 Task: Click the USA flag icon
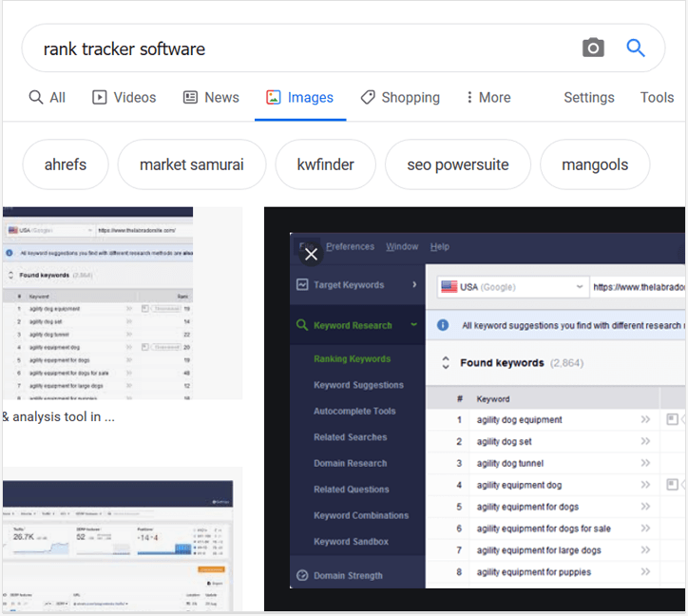tap(449, 286)
